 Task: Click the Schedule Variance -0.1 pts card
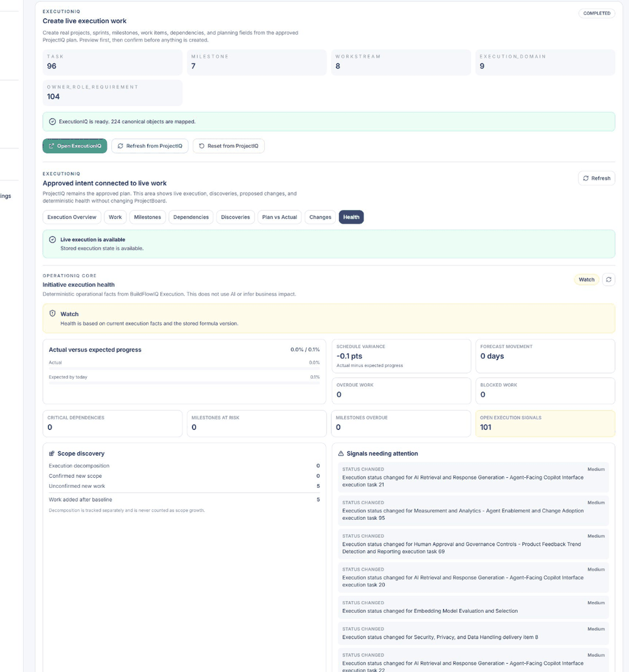401,356
